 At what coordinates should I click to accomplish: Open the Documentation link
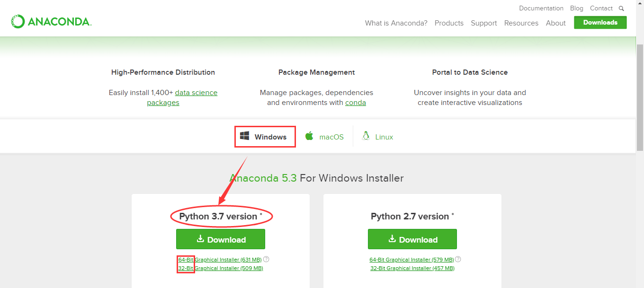point(541,8)
